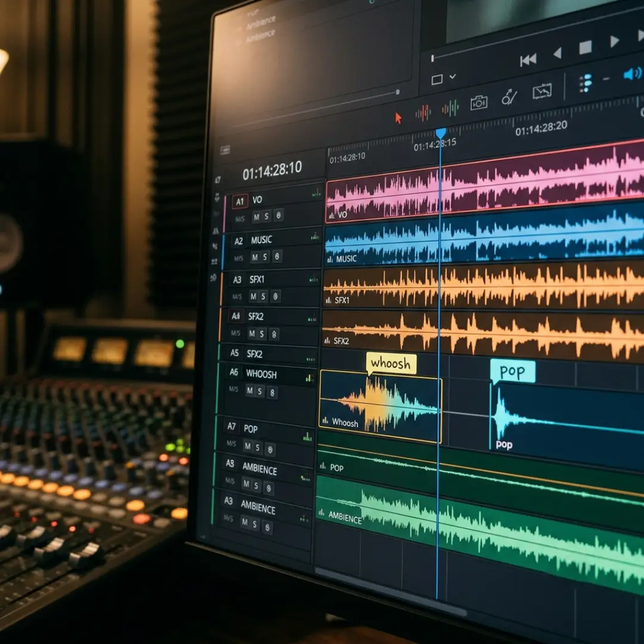Select the orange SFX1 audio clip

coord(484,286)
